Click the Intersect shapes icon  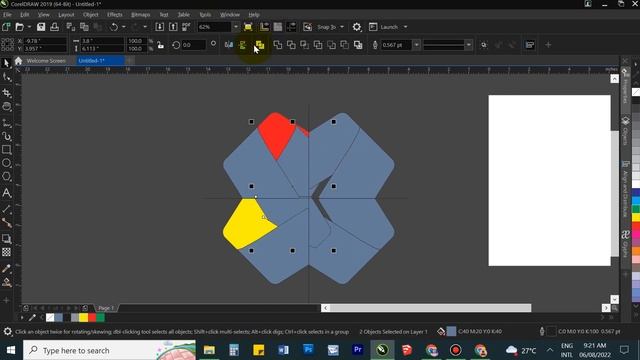click(304, 45)
